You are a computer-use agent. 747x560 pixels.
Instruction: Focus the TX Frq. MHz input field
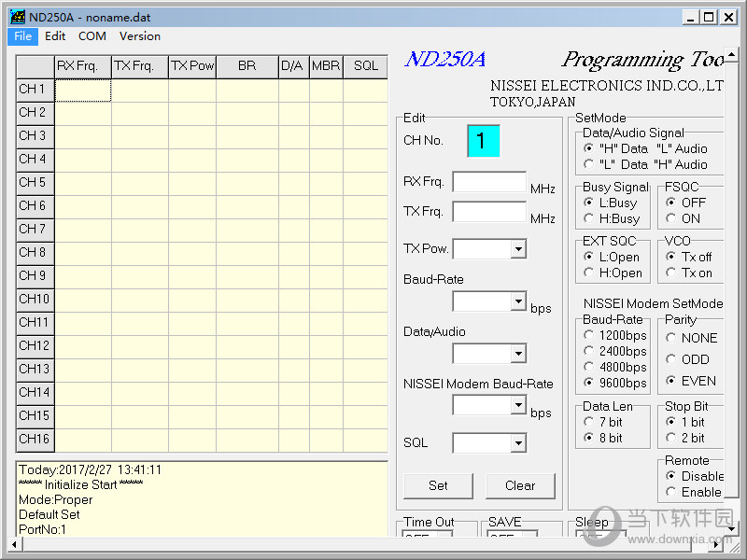click(489, 212)
